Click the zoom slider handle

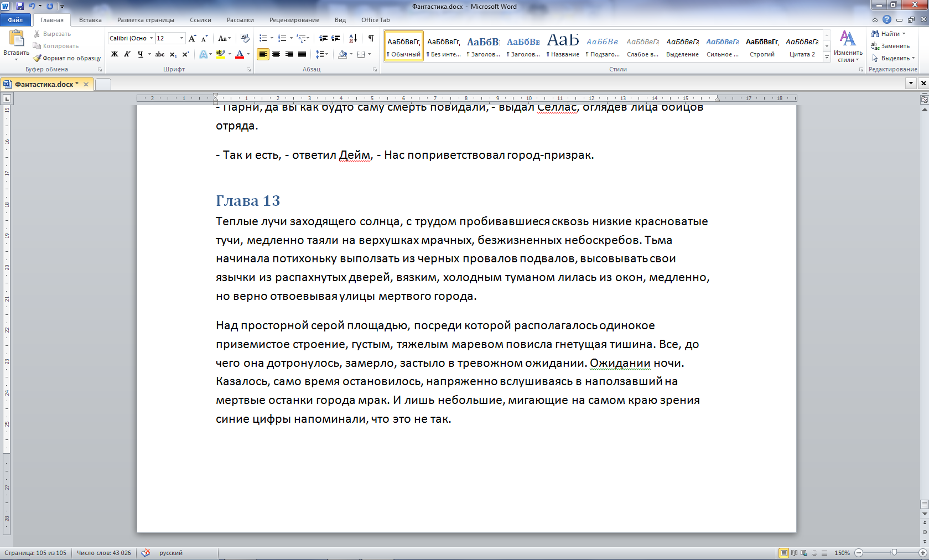click(x=894, y=553)
